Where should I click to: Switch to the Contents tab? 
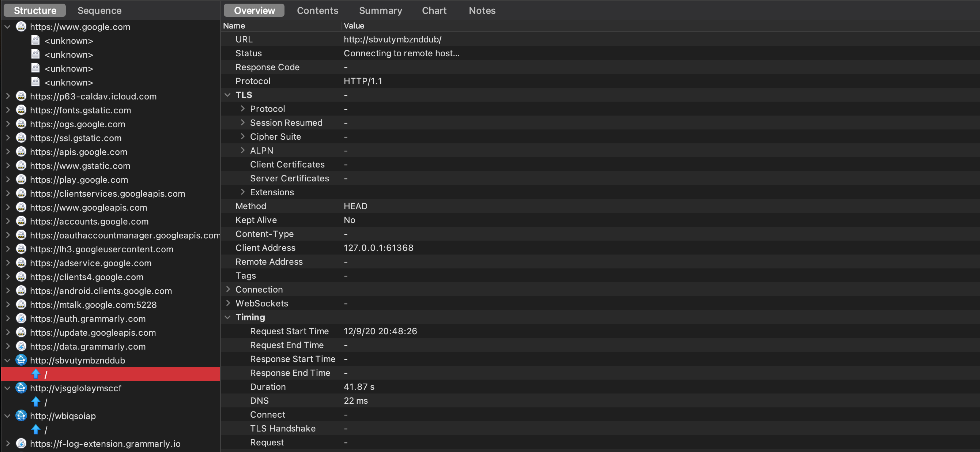pyautogui.click(x=318, y=10)
